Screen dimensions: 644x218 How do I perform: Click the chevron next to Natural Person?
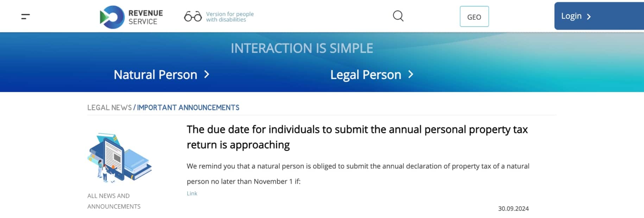pos(207,74)
